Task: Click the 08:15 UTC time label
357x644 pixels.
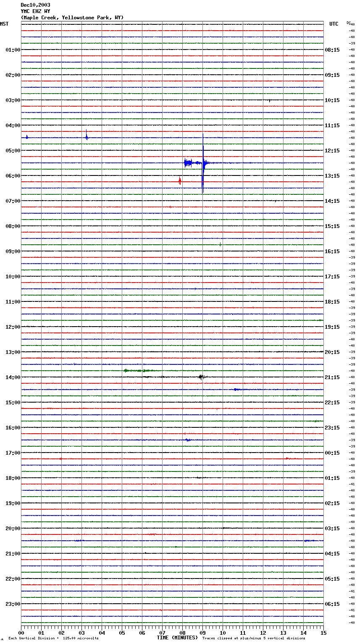Action: pos(332,50)
